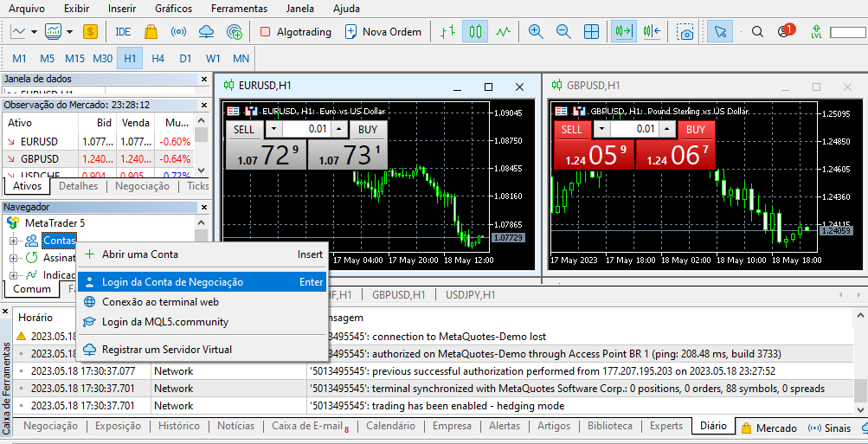868x444 pixels.
Task: Select the M30 timeframe
Action: pos(102,58)
